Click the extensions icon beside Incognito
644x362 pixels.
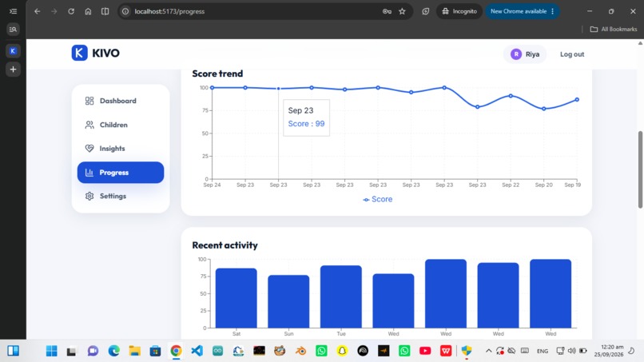pos(426,11)
